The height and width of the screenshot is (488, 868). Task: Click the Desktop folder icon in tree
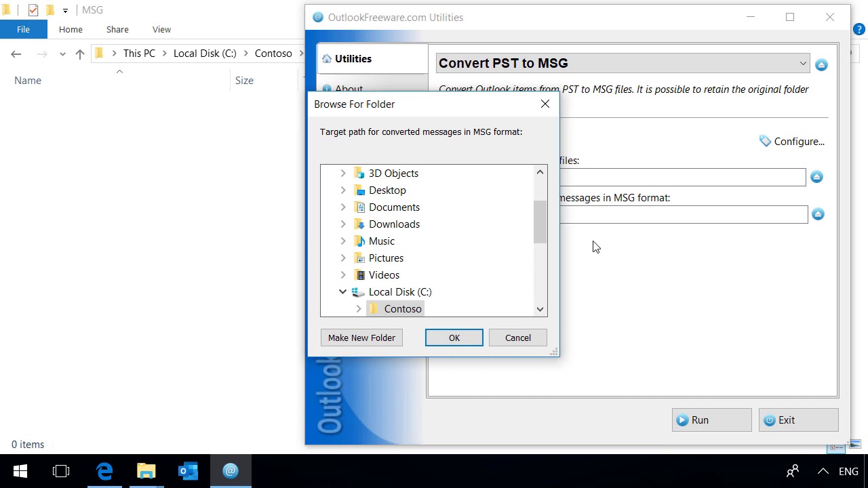pyautogui.click(x=359, y=190)
